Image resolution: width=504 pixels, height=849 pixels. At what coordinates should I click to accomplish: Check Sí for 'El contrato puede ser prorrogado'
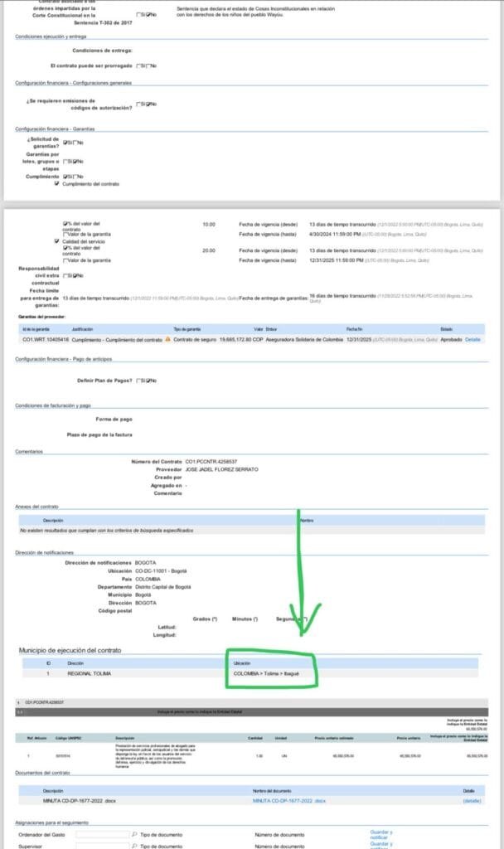[x=138, y=65]
